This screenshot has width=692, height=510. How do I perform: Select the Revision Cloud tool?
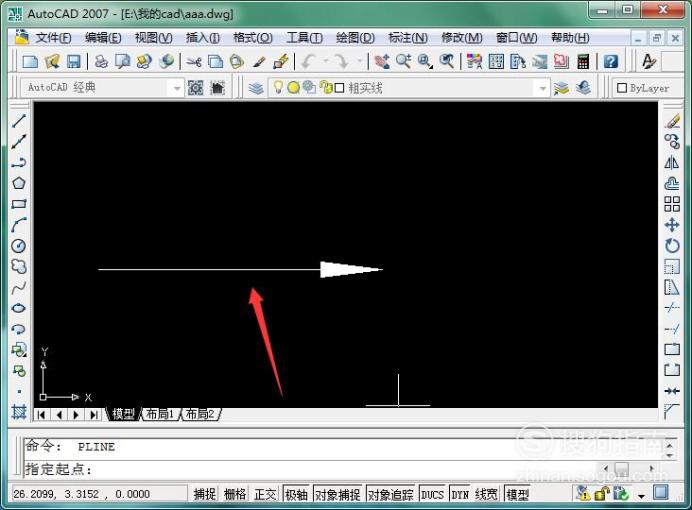click(19, 266)
